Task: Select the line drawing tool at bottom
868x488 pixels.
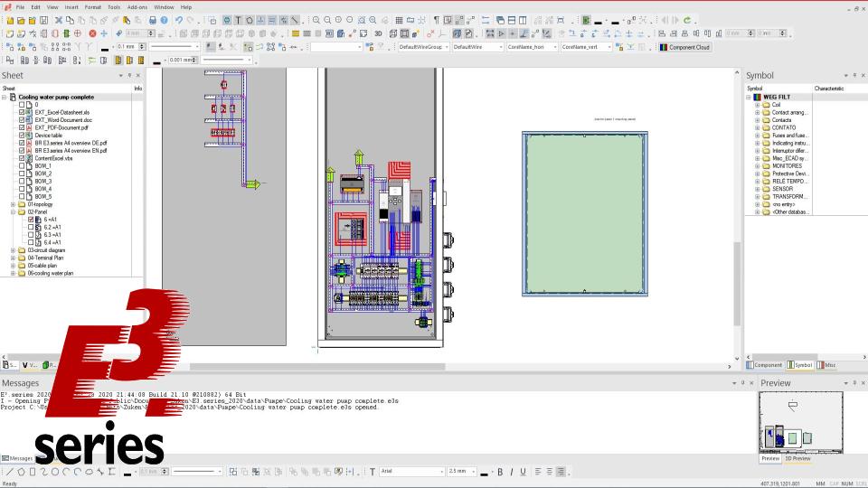Action: click(x=9, y=472)
